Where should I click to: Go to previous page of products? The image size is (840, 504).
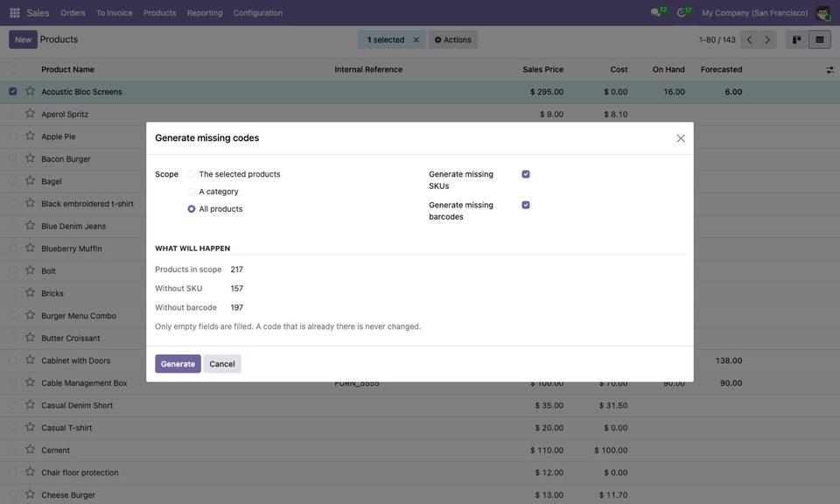(750, 39)
